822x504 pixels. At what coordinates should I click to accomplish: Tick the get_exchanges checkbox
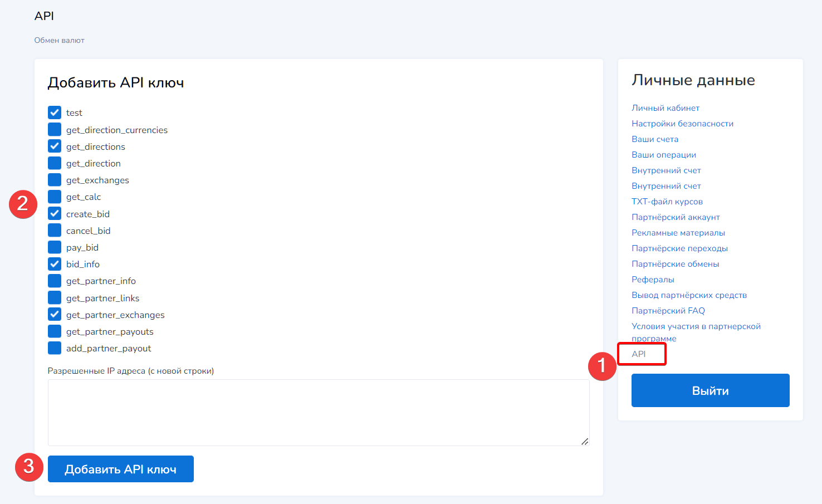[55, 180]
